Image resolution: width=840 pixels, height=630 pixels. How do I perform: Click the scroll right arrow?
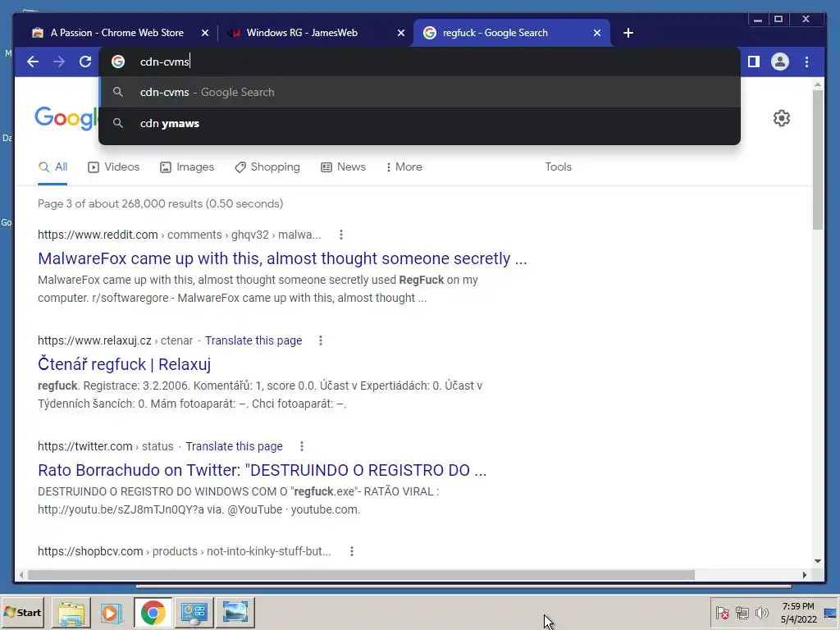pos(805,575)
